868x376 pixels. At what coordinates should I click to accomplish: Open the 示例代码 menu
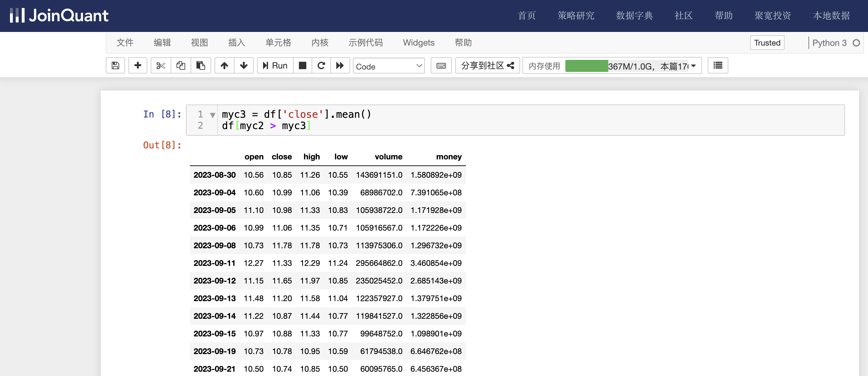click(x=365, y=43)
